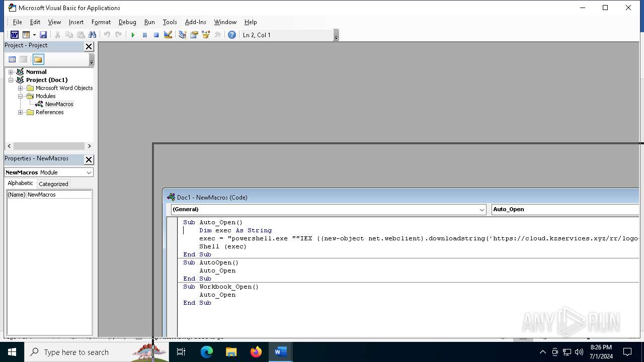
Task: Open Firefox from taskbar
Action: point(256,352)
